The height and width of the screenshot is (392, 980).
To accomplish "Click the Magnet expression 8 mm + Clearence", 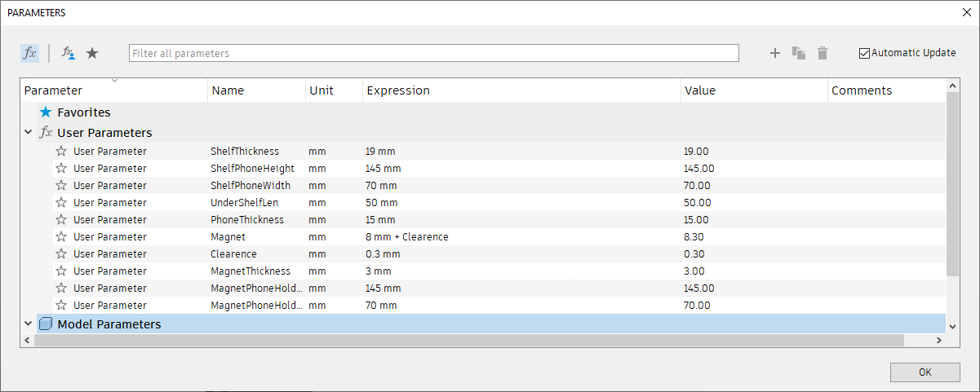I will [x=407, y=236].
